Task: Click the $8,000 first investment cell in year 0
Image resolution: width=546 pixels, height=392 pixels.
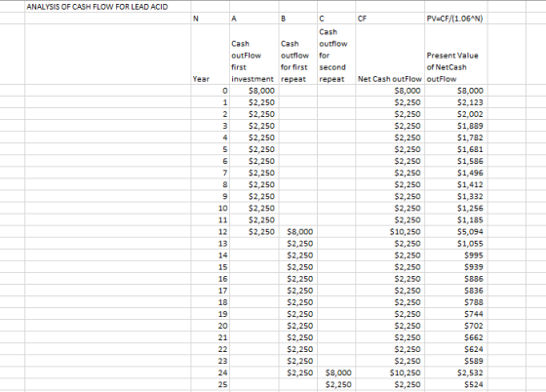Action: tap(253, 91)
